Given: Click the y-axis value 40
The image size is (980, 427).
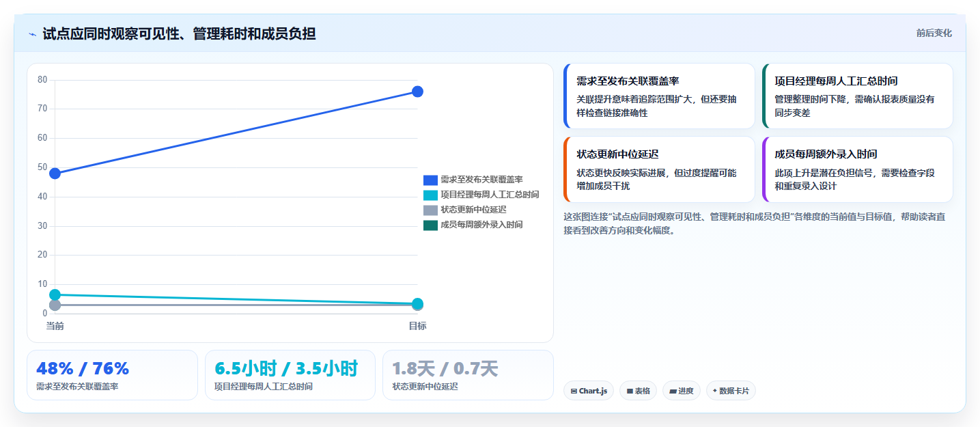Looking at the screenshot, I should click(x=42, y=197).
